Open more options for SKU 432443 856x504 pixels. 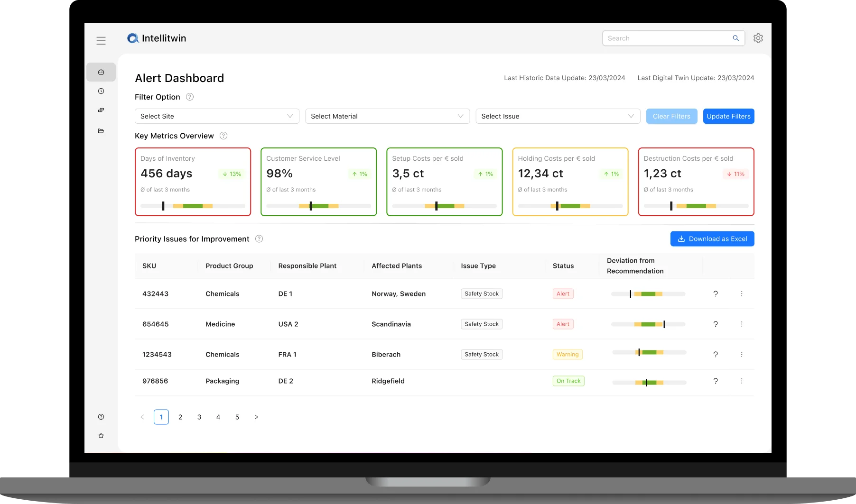pos(742,294)
